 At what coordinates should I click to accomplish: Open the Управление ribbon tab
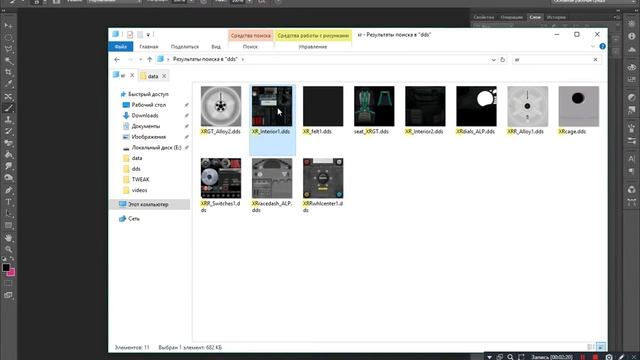pos(313,47)
